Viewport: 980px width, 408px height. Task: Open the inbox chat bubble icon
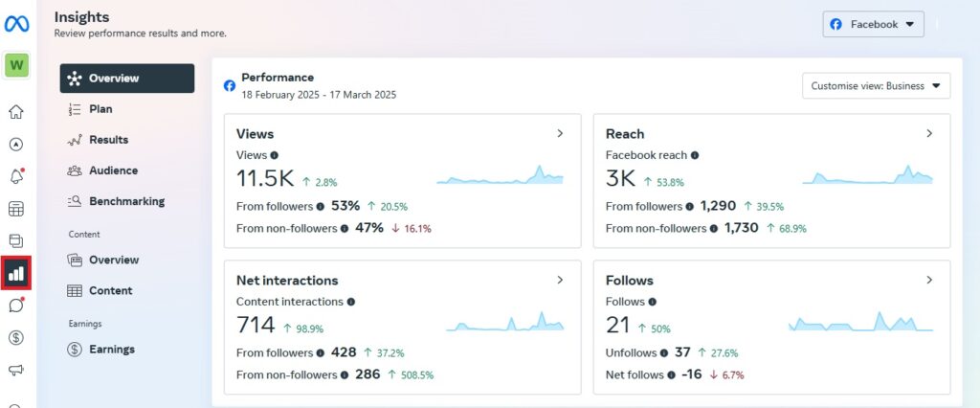16,306
